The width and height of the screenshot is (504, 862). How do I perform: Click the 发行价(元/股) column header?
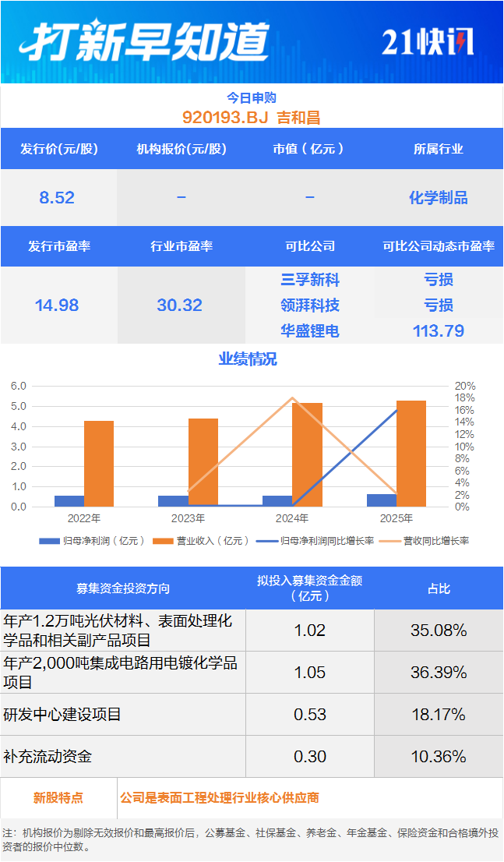[x=58, y=149]
